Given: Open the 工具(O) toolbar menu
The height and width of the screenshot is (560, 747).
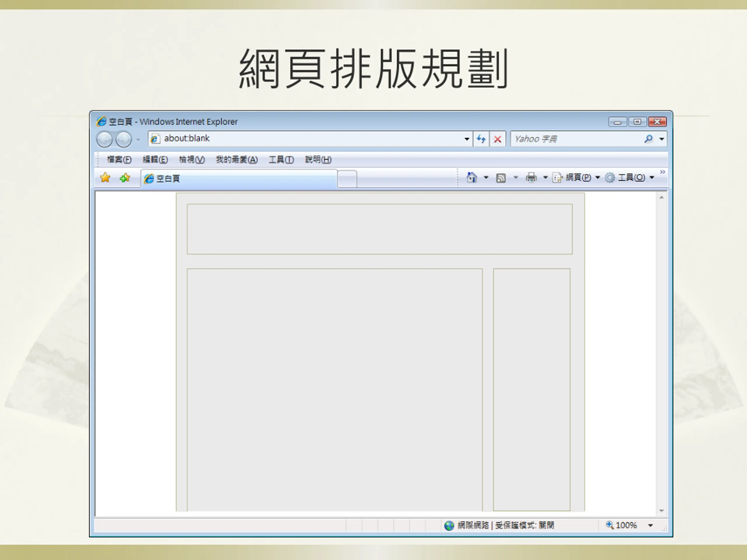Looking at the screenshot, I should [x=629, y=177].
